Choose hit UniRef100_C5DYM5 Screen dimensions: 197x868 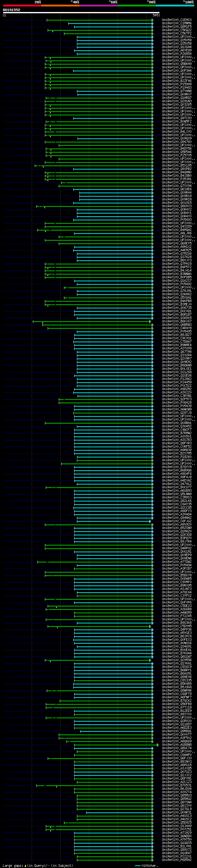176,626
